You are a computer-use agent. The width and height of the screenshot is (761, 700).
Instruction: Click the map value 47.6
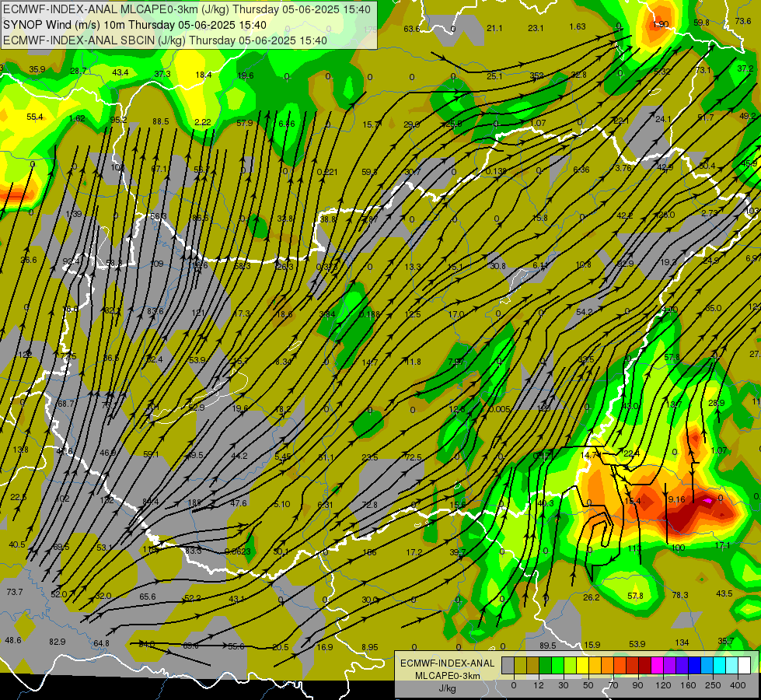pos(239,503)
